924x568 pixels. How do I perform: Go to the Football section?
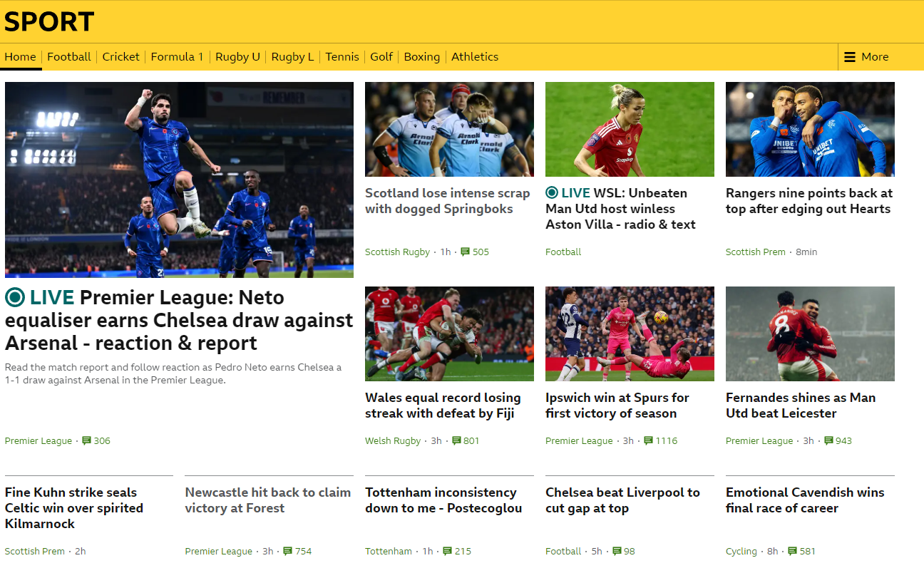tap(69, 57)
